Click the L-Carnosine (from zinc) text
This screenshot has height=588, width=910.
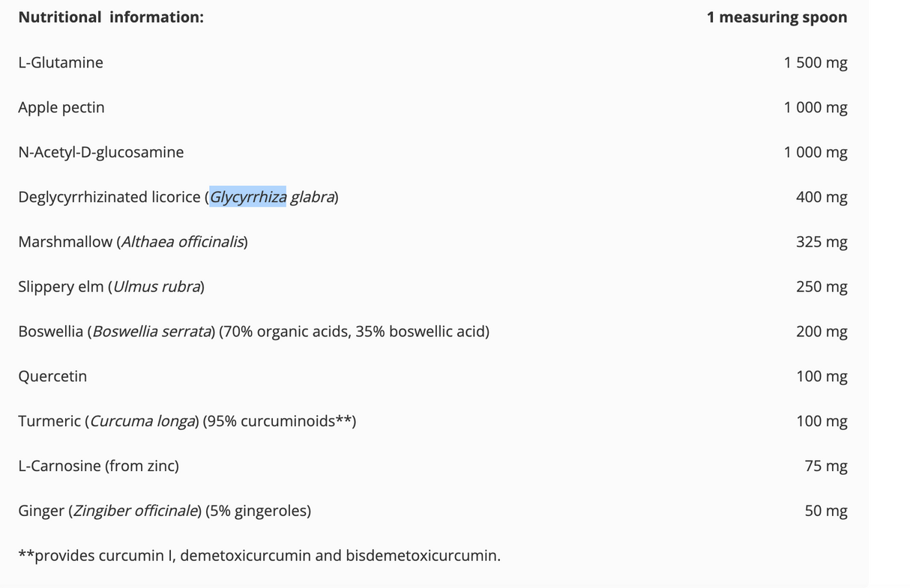coord(99,466)
